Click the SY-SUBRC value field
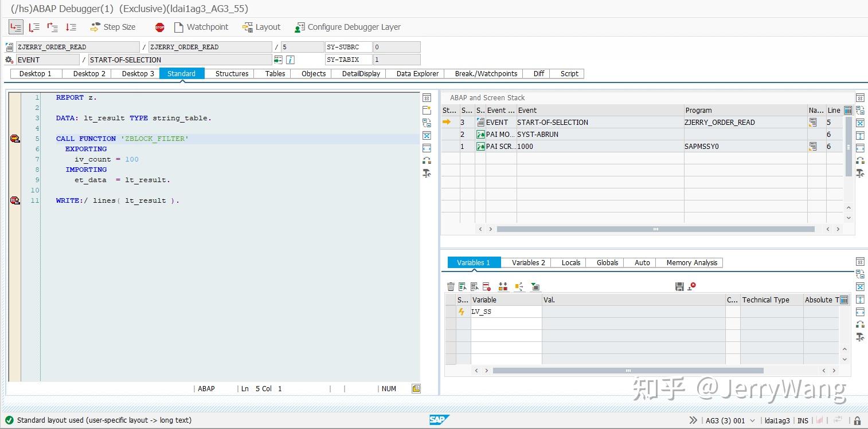 click(x=397, y=46)
